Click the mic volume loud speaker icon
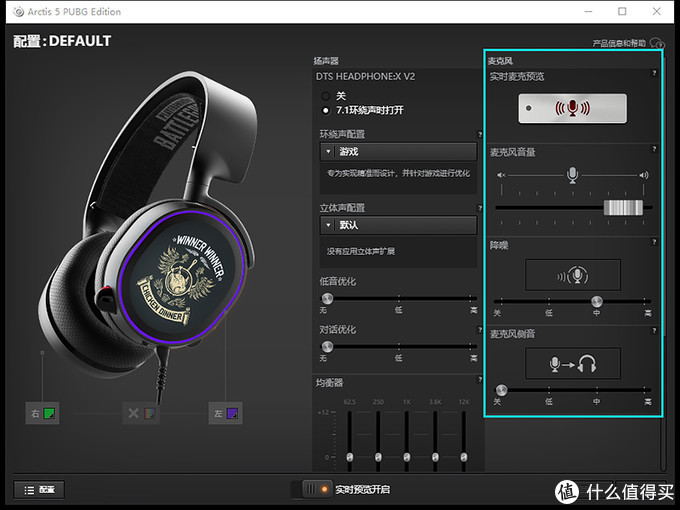Screen dimensions: 680x510 tap(644, 175)
